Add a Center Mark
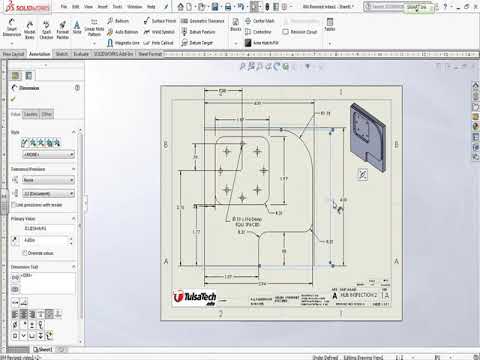The image size is (480, 360). coord(260,21)
